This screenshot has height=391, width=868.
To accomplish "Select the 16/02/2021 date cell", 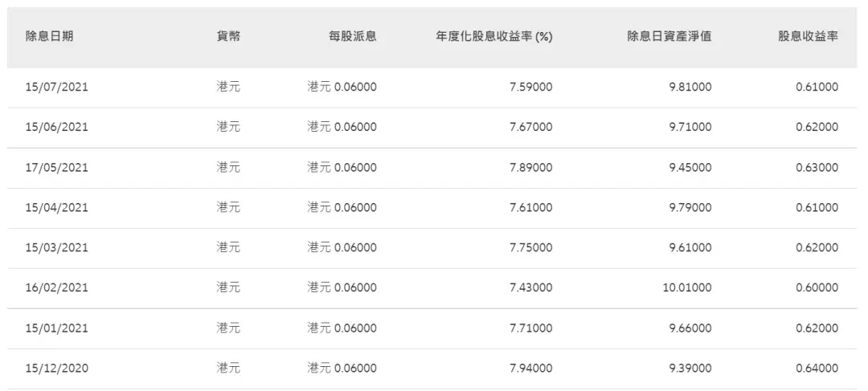I will coord(56,288).
